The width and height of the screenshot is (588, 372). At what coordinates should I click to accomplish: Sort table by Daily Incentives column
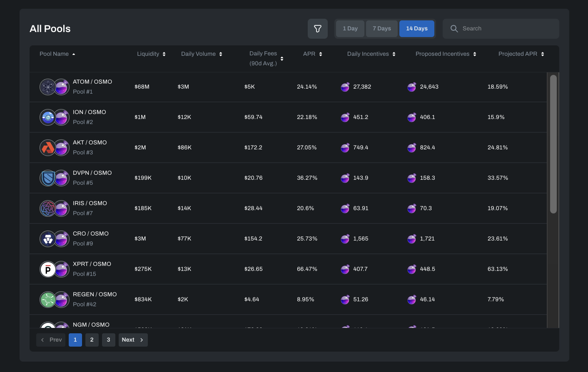371,54
